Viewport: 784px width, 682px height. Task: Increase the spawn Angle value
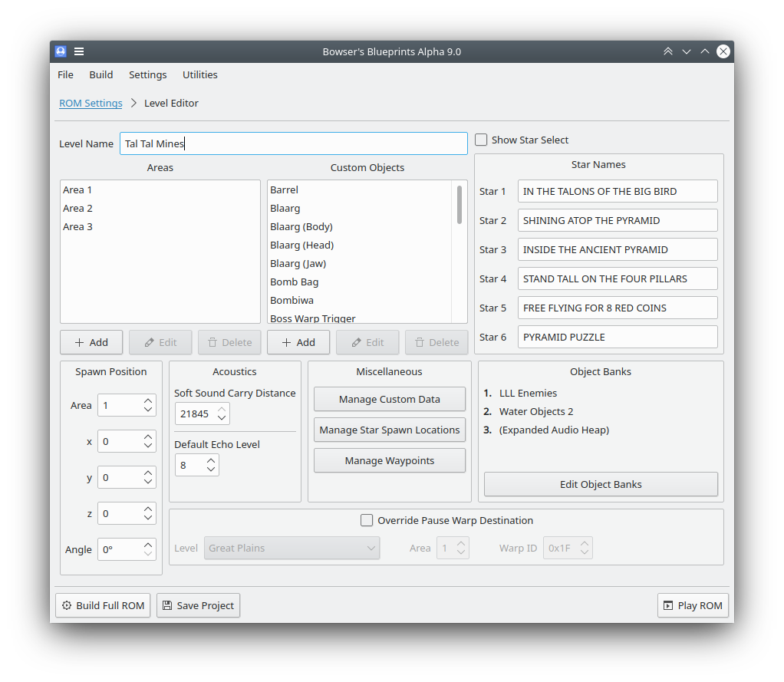point(148,545)
